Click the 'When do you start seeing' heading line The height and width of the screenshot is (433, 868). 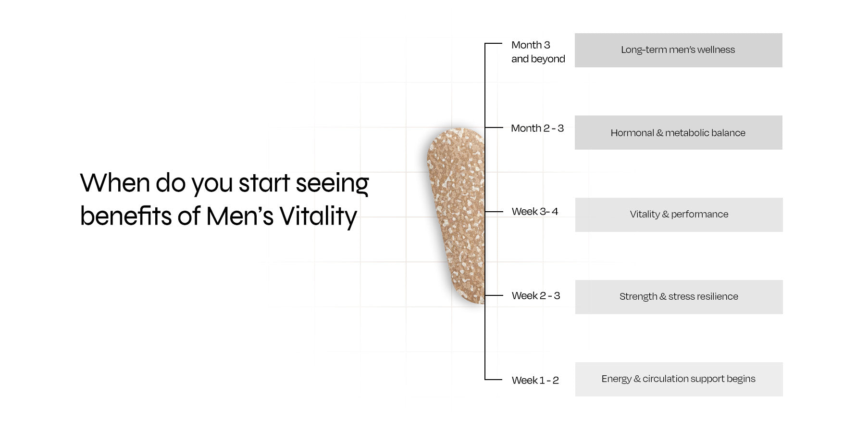coord(224,183)
